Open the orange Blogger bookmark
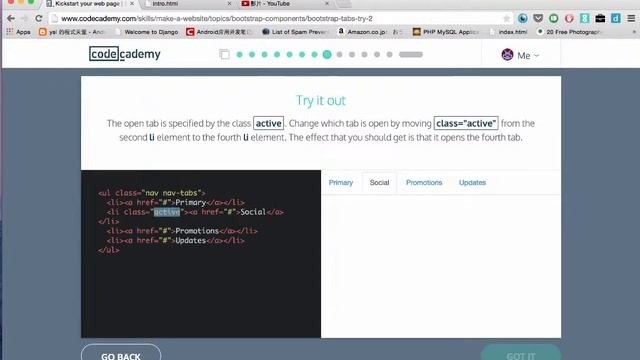 click(x=71, y=32)
